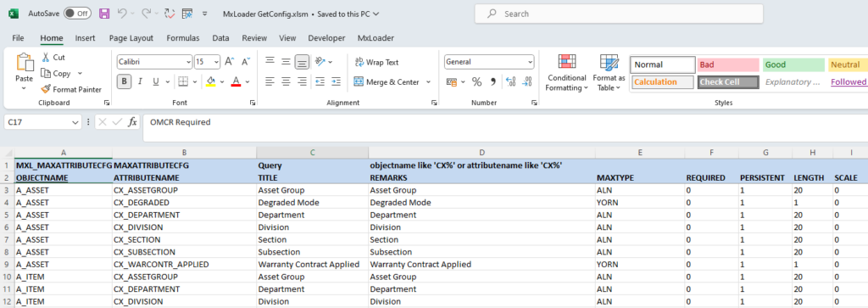
Task: Apply percent style number format
Action: coord(476,82)
